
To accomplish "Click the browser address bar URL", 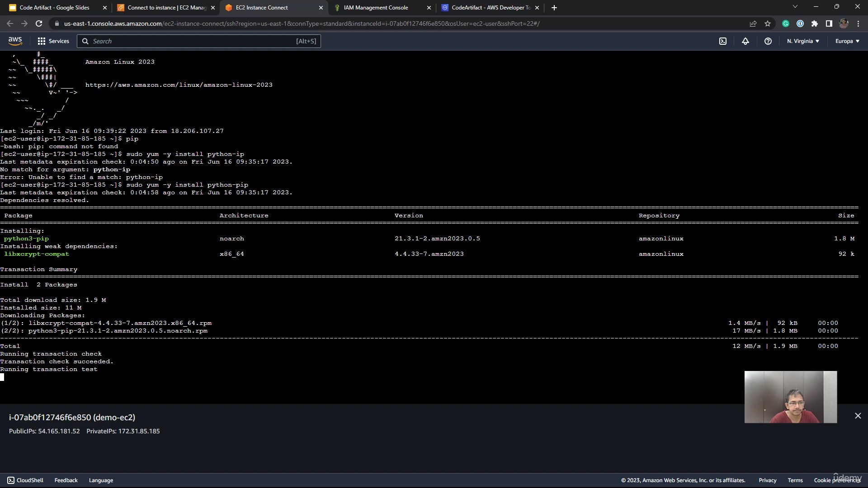I will [302, 23].
